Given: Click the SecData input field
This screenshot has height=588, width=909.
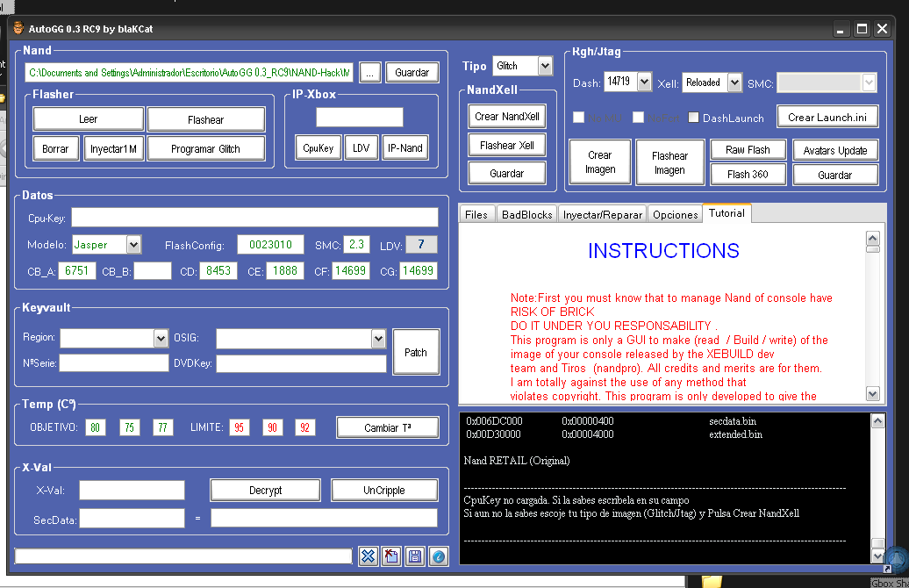Looking at the screenshot, I should click(132, 519).
